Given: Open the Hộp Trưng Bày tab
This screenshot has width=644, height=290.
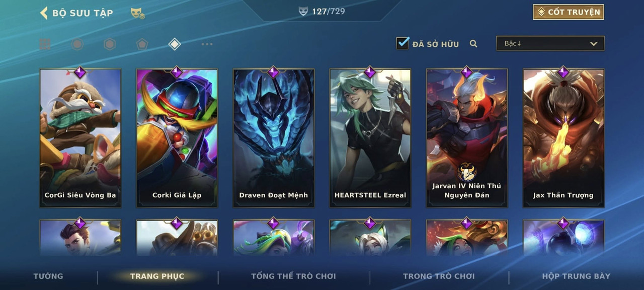Looking at the screenshot, I should (x=576, y=276).
